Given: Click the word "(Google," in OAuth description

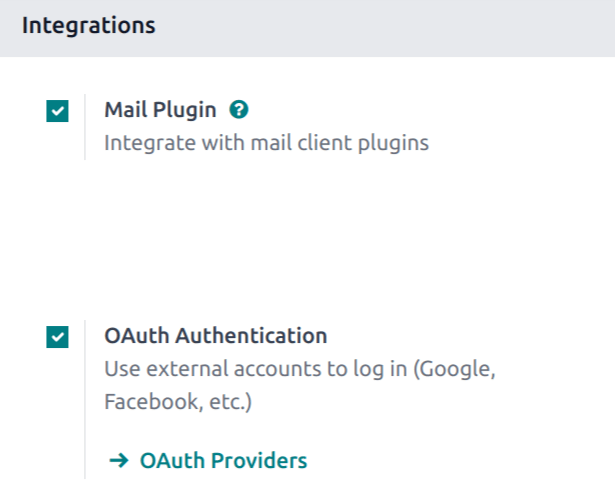Looking at the screenshot, I should pos(456,368).
